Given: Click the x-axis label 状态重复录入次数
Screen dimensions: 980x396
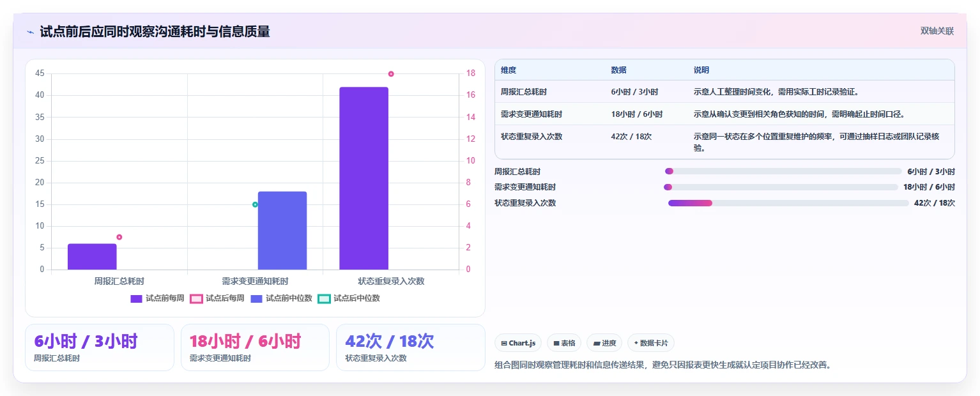Looking at the screenshot, I should (x=391, y=281).
